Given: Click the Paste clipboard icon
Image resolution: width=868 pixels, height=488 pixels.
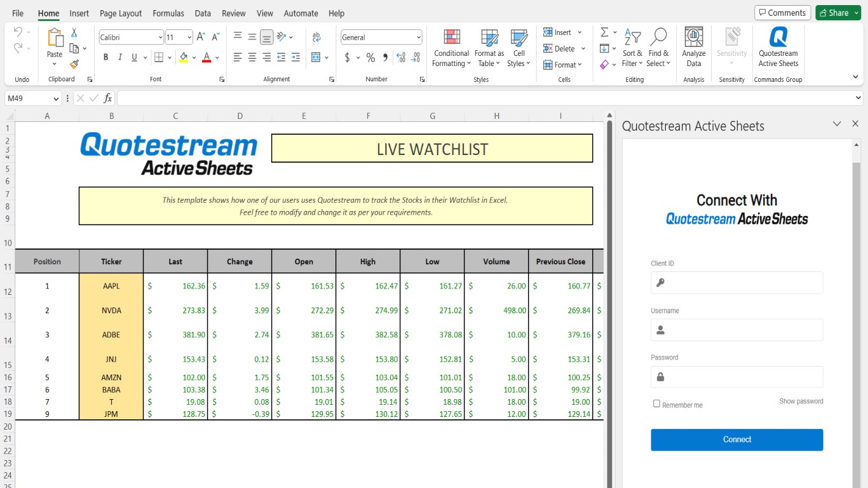Looking at the screenshot, I should [x=55, y=37].
